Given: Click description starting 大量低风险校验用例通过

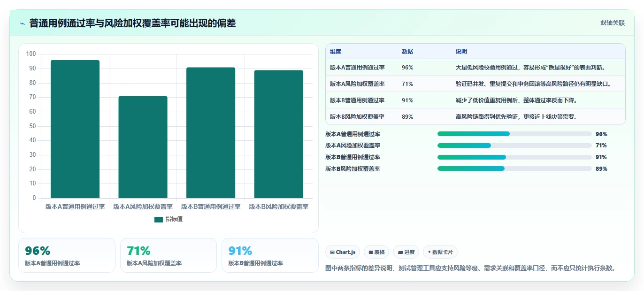Looking at the screenshot, I should [x=531, y=68].
